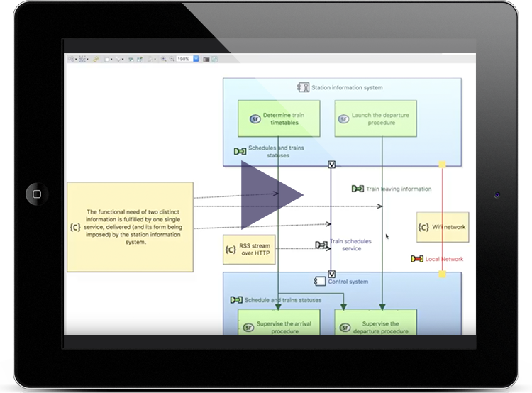Click the Train leaving information exchange icon

coord(358,189)
